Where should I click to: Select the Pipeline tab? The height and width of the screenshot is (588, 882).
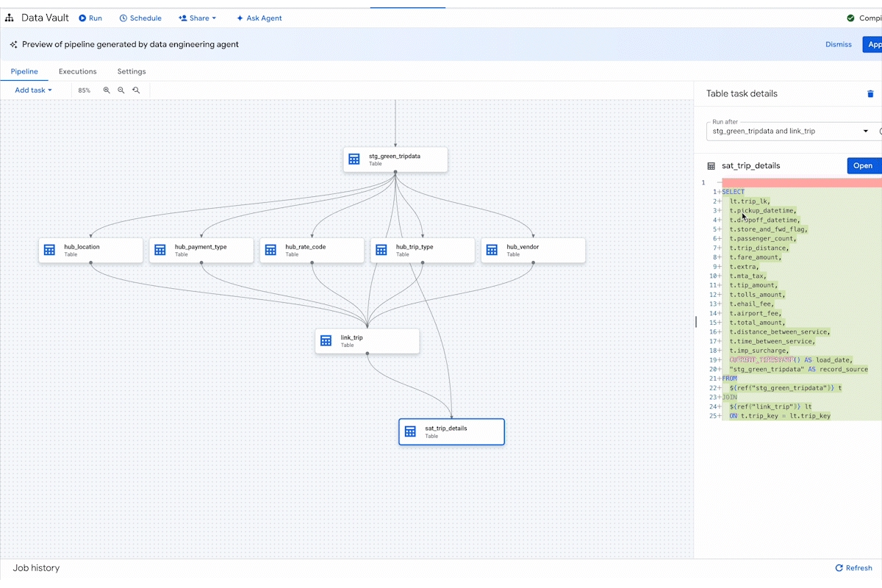tap(24, 71)
